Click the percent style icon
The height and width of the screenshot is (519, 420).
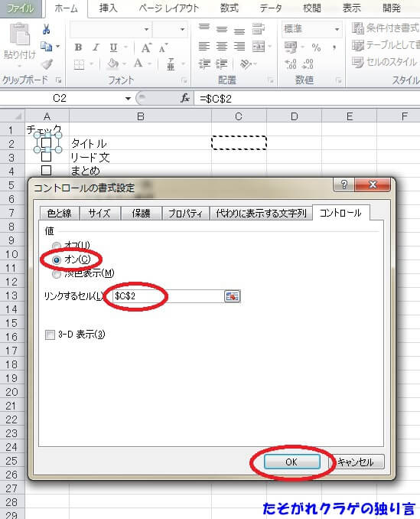click(x=316, y=47)
